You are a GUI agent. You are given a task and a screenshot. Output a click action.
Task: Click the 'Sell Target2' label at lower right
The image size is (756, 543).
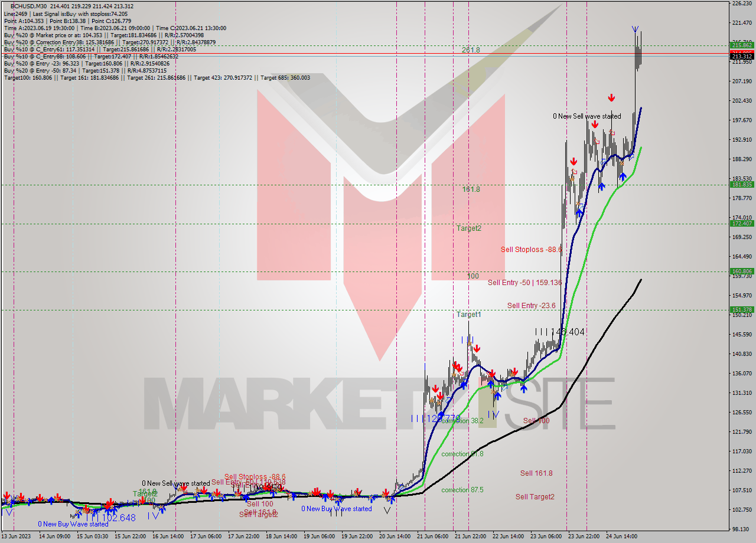click(535, 497)
